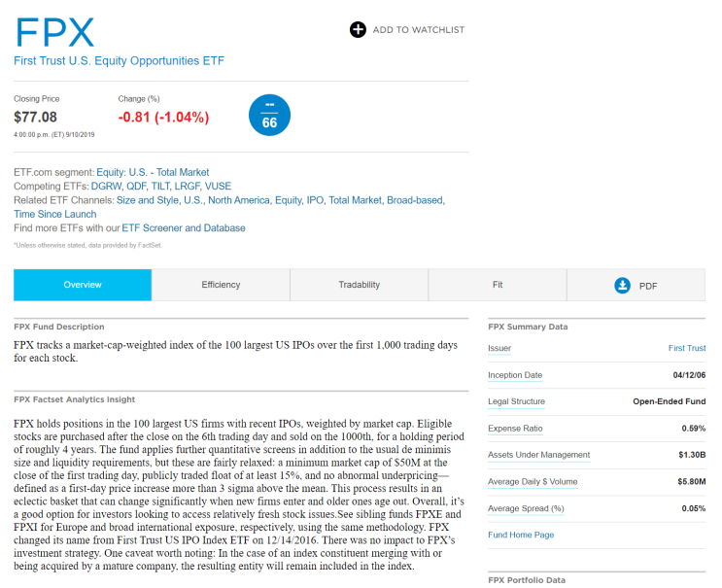Click the FPX Portfolio Data heading
Viewport: 722px width, 588px height.
[527, 580]
